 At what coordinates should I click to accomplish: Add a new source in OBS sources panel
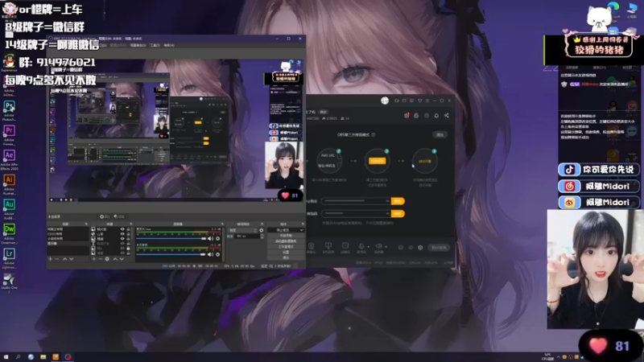pos(93,259)
